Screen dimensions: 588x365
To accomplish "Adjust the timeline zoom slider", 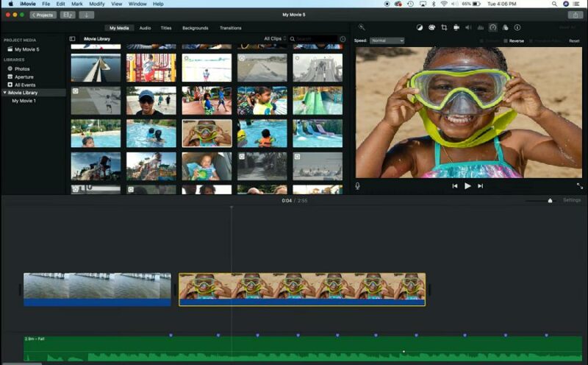I will 550,200.
